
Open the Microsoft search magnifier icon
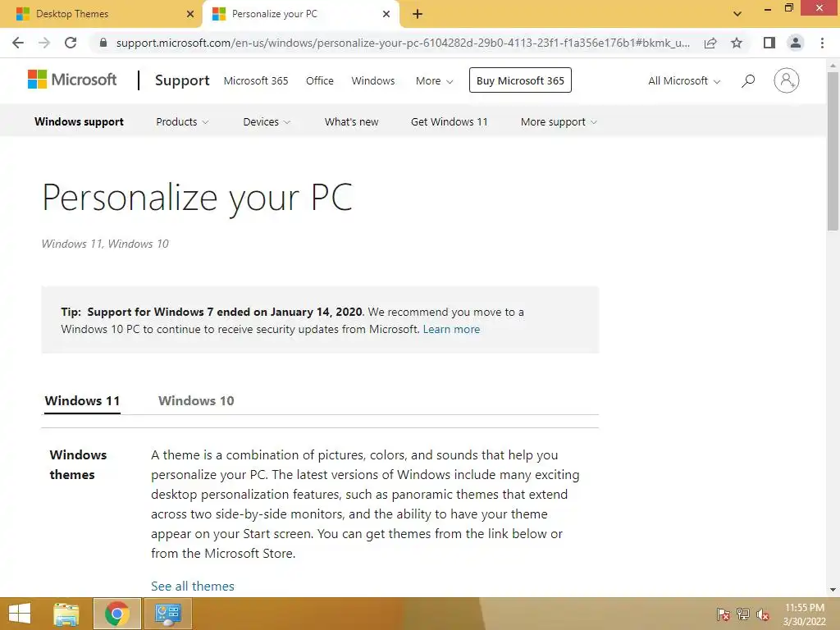click(748, 80)
